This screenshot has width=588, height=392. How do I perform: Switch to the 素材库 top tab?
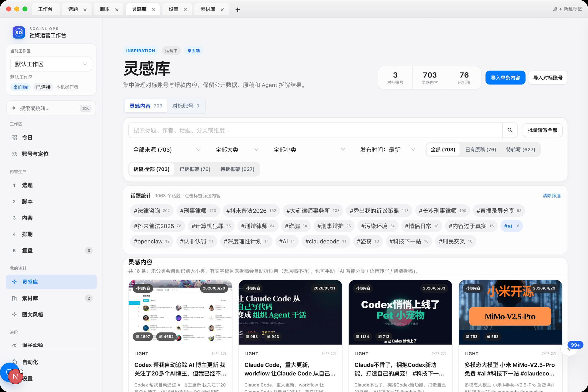[x=208, y=9]
